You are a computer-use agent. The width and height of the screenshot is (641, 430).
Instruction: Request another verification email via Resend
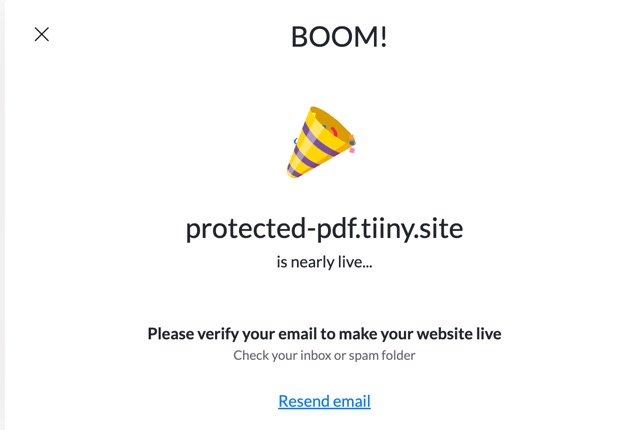tap(324, 401)
